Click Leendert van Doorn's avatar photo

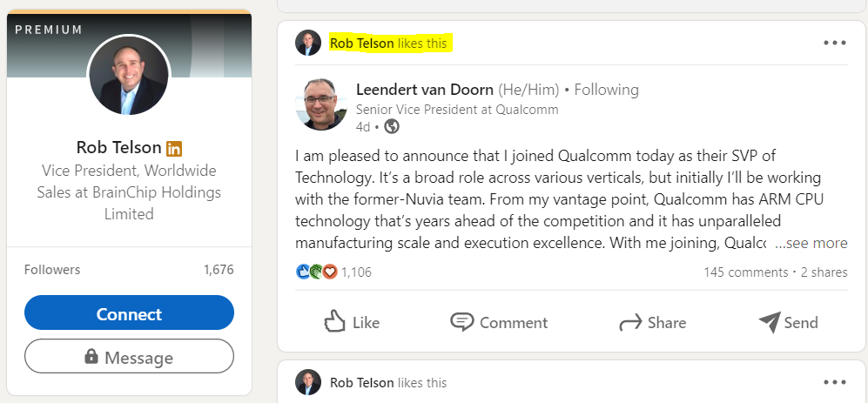click(x=320, y=104)
